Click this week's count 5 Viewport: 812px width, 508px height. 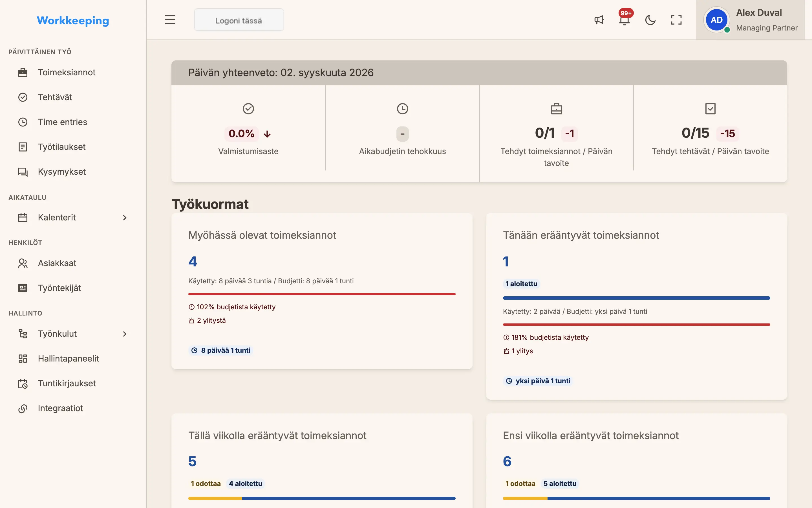coord(192,461)
